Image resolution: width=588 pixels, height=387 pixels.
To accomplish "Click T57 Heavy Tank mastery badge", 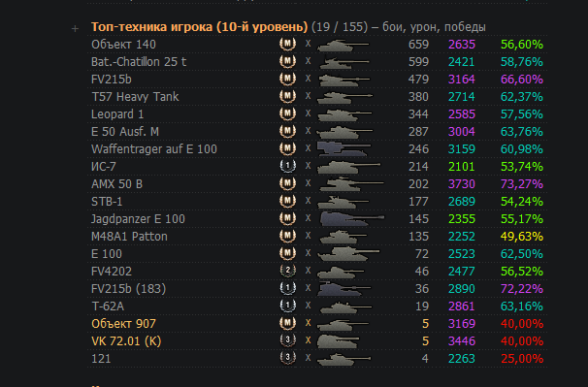I will point(287,96).
